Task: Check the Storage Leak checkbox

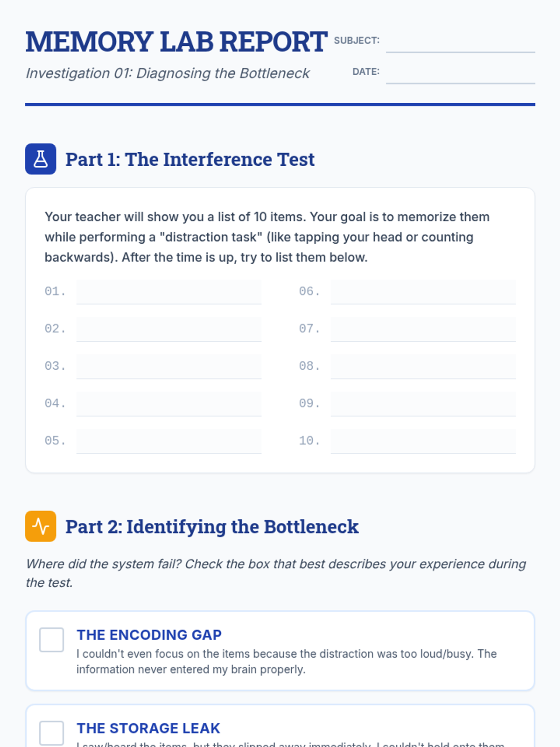Action: [x=51, y=733]
